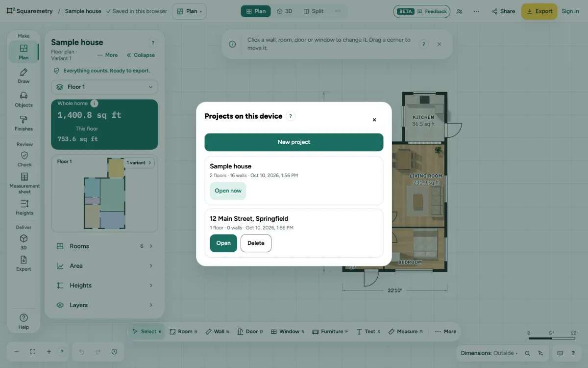Click the Whole home info icon

pos(95,104)
